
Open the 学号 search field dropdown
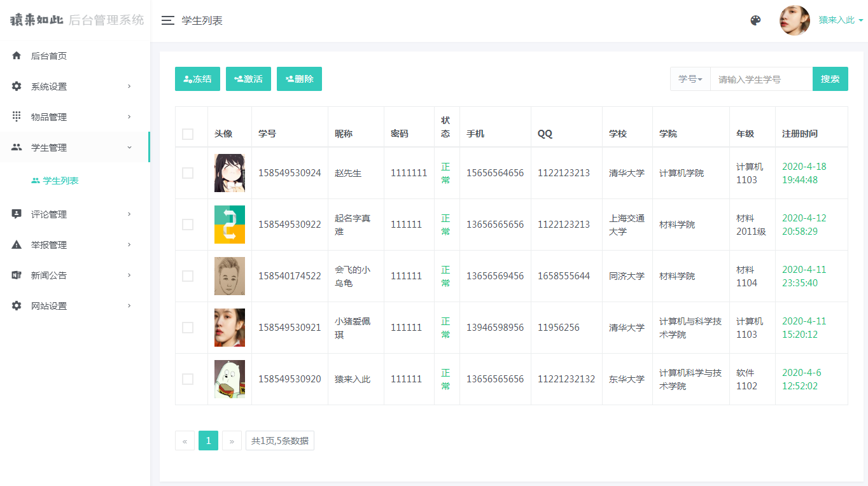point(690,79)
